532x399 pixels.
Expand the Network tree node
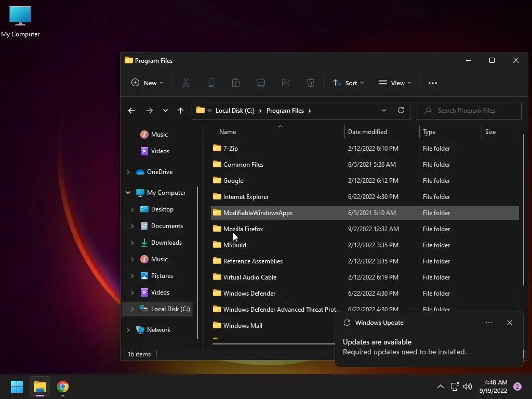coord(128,330)
